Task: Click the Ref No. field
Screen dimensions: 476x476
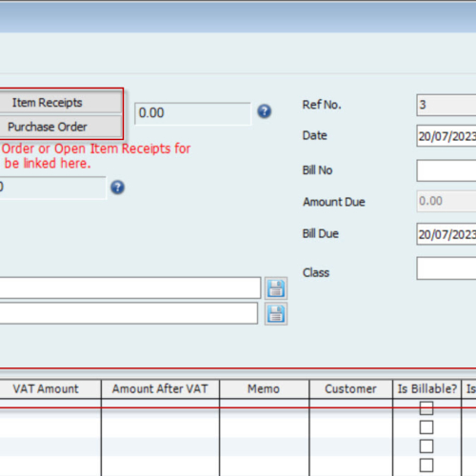Action: coord(446,105)
